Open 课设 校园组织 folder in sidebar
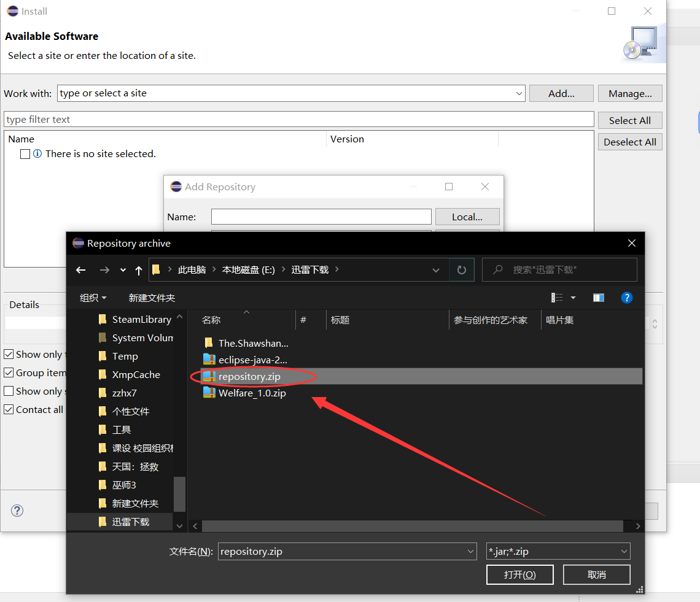700x602 pixels. 136,448
